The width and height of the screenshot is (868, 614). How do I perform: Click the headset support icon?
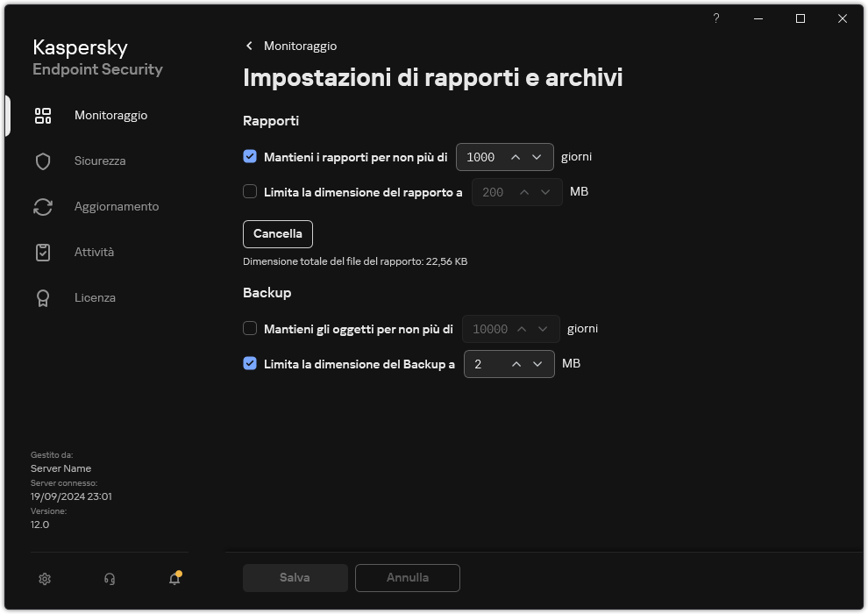pos(109,579)
